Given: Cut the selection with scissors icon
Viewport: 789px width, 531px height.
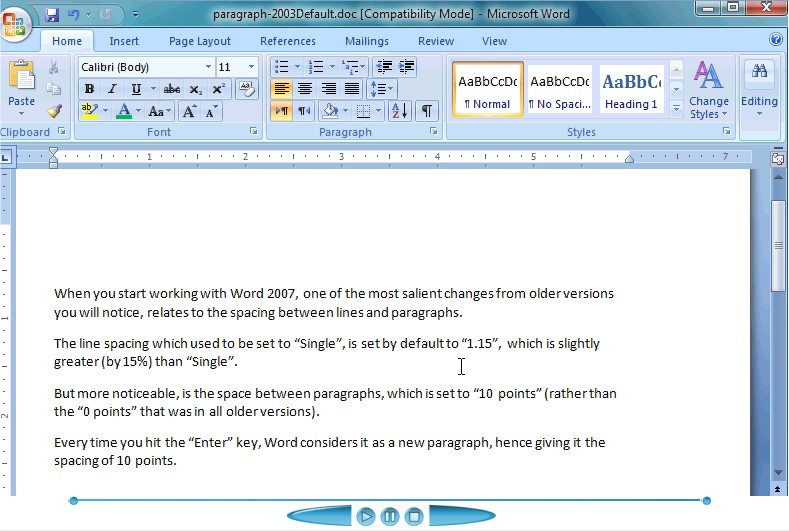Looking at the screenshot, I should [53, 67].
